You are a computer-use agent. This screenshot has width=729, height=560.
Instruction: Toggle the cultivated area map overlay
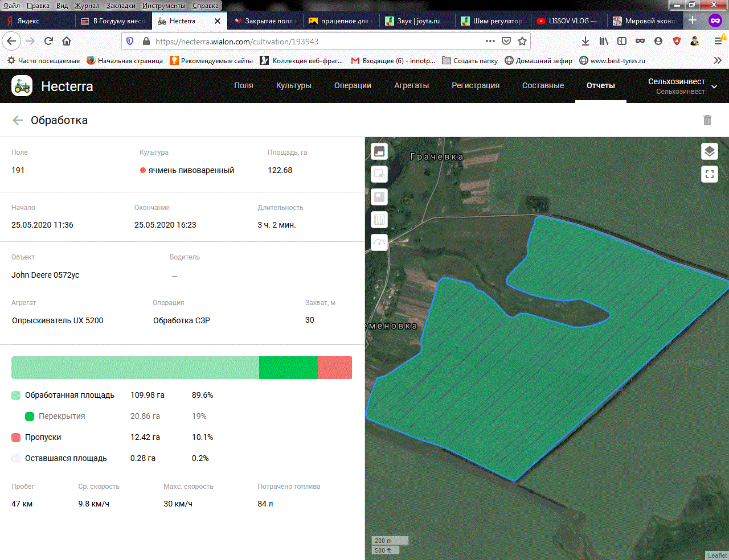pos(379,151)
